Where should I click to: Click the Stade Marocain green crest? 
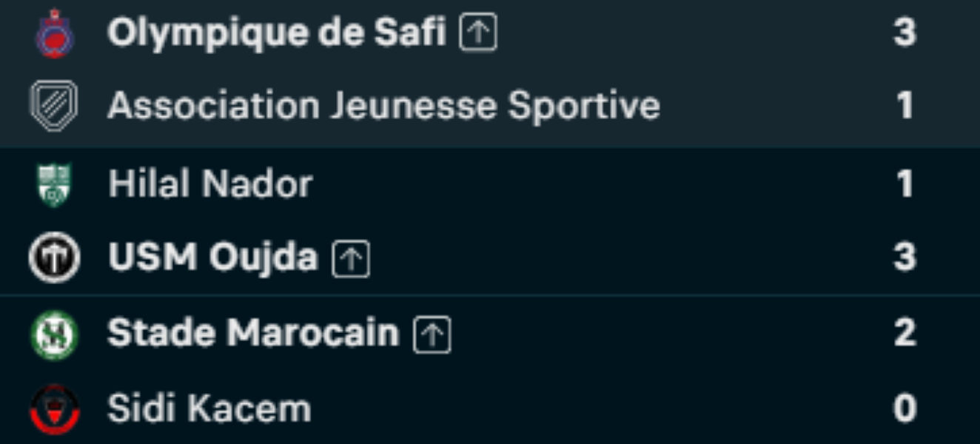(54, 335)
